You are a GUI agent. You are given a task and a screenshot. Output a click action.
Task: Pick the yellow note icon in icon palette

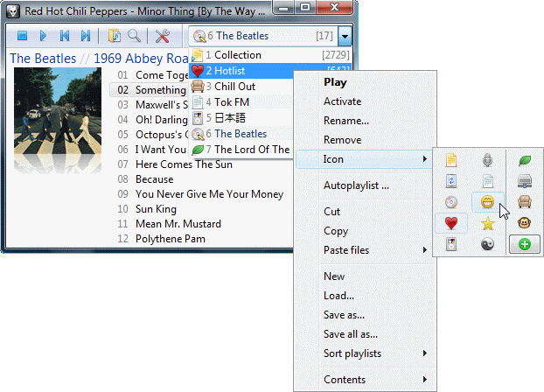coord(451,160)
